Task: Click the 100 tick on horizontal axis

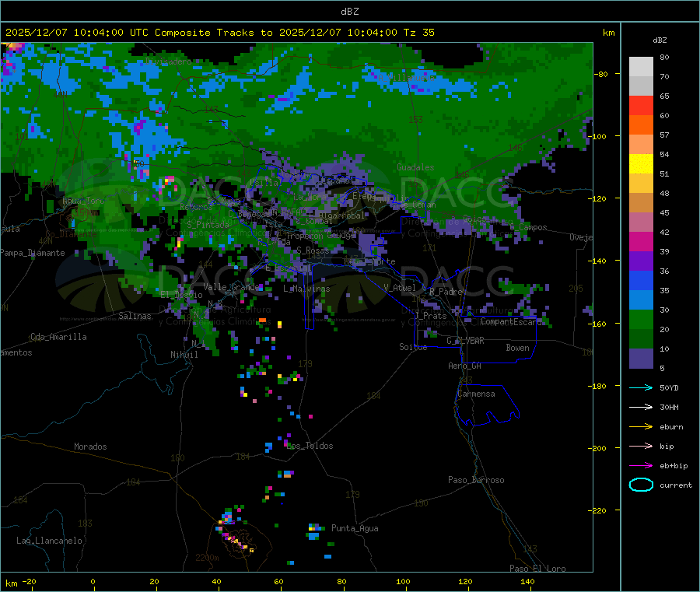Action: (x=403, y=581)
